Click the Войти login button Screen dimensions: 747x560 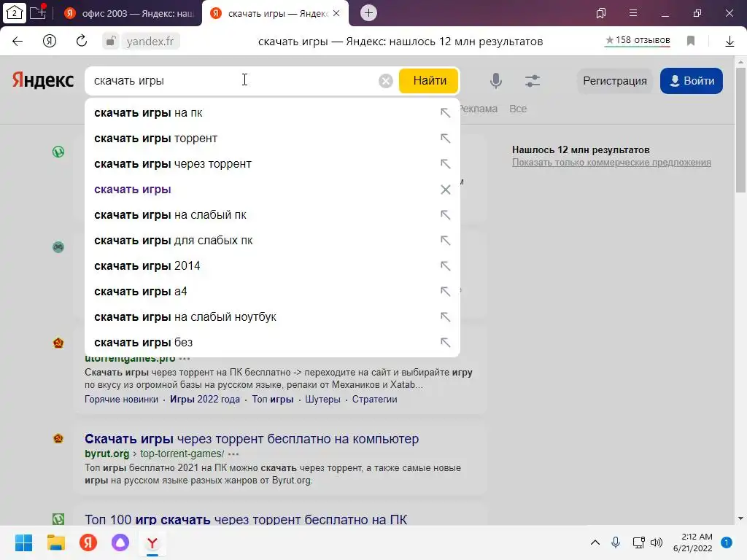click(x=692, y=81)
